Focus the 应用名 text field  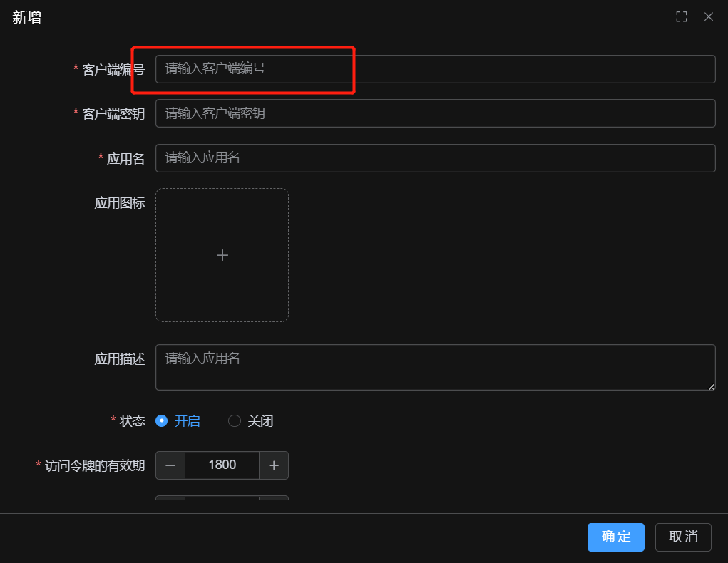pyautogui.click(x=435, y=158)
